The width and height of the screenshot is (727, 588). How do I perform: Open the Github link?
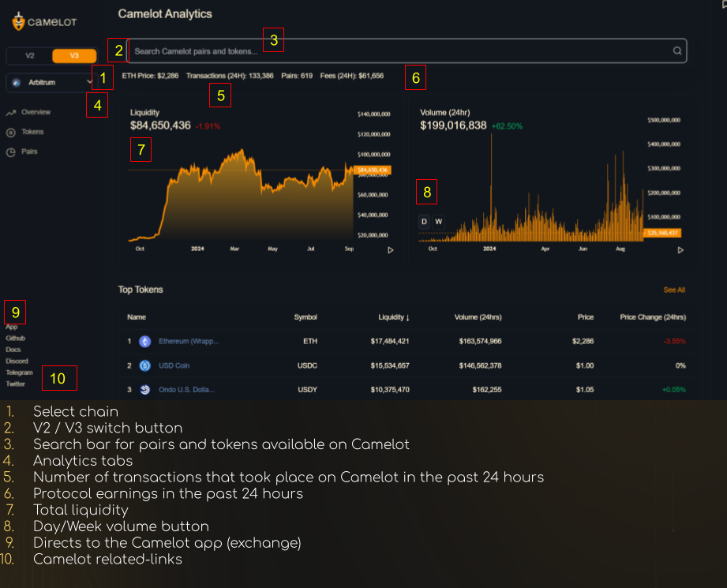[16, 338]
